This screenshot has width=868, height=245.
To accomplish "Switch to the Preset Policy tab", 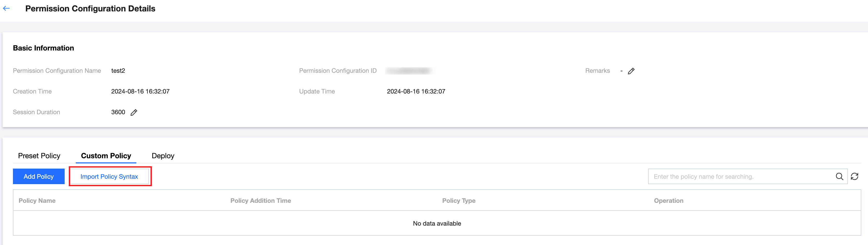I will coord(39,156).
